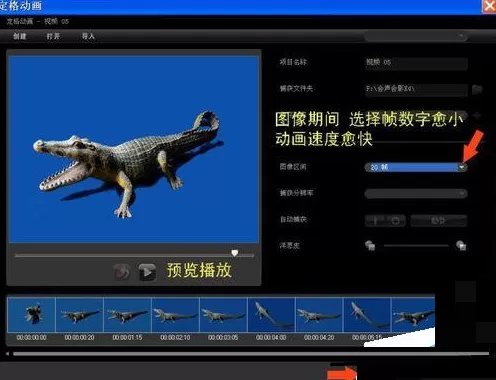Click the 项目名称 label
Image resolution: width=496 pixels, height=380 pixels.
(x=293, y=62)
